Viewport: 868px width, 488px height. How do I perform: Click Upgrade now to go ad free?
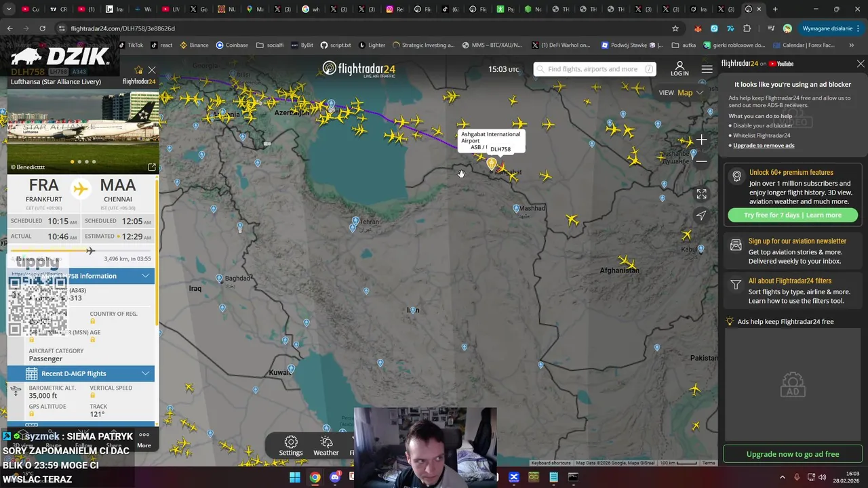[793, 454]
